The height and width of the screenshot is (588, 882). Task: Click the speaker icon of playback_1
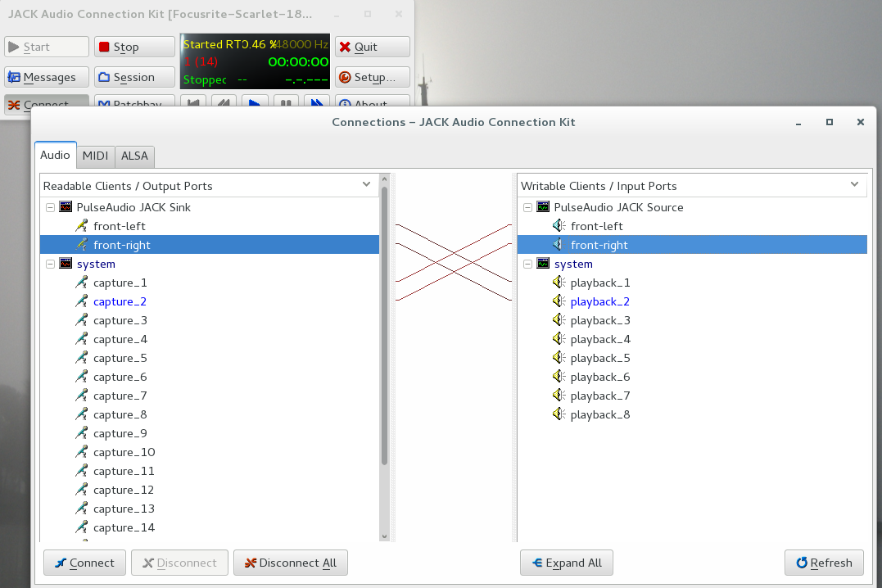tap(559, 282)
